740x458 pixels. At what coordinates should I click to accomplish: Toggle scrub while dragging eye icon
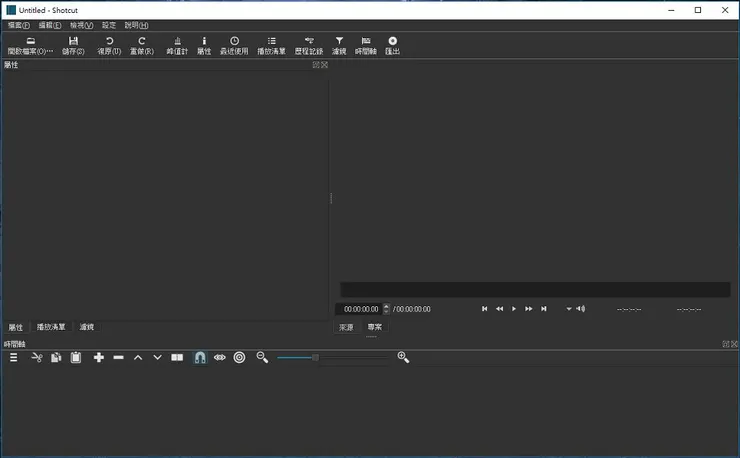220,357
